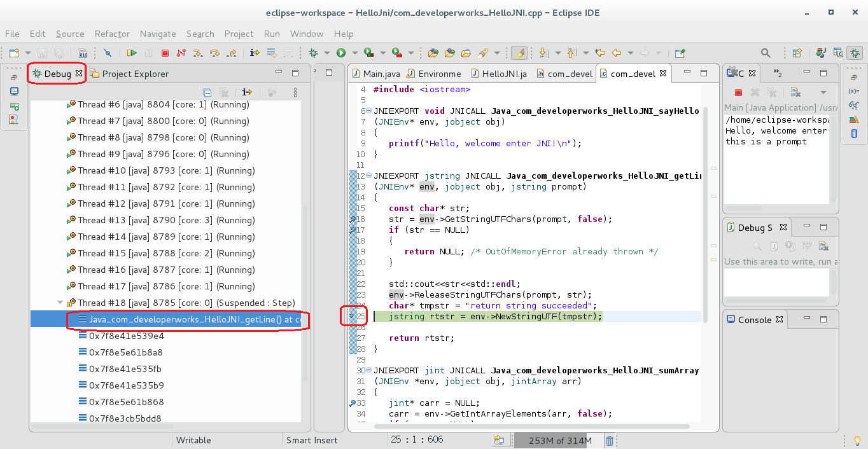868x449 pixels.
Task: Open the Project Explorer tab
Action: 129,74
